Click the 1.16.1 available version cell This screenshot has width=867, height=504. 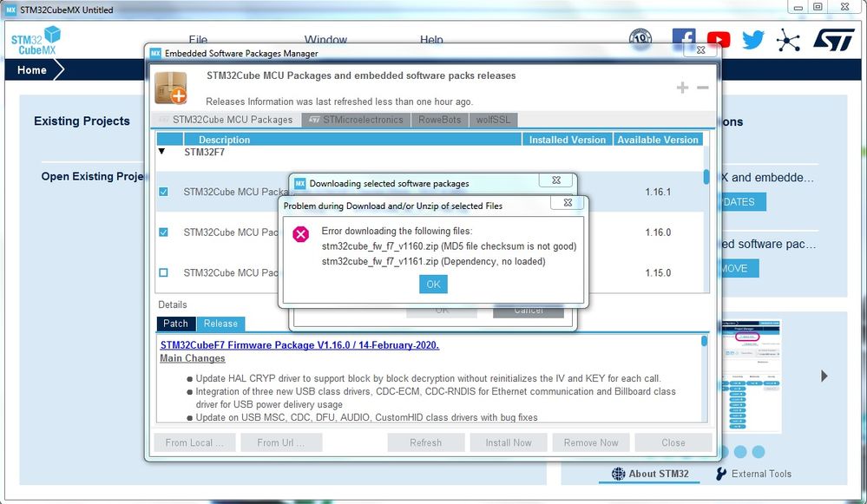(658, 192)
